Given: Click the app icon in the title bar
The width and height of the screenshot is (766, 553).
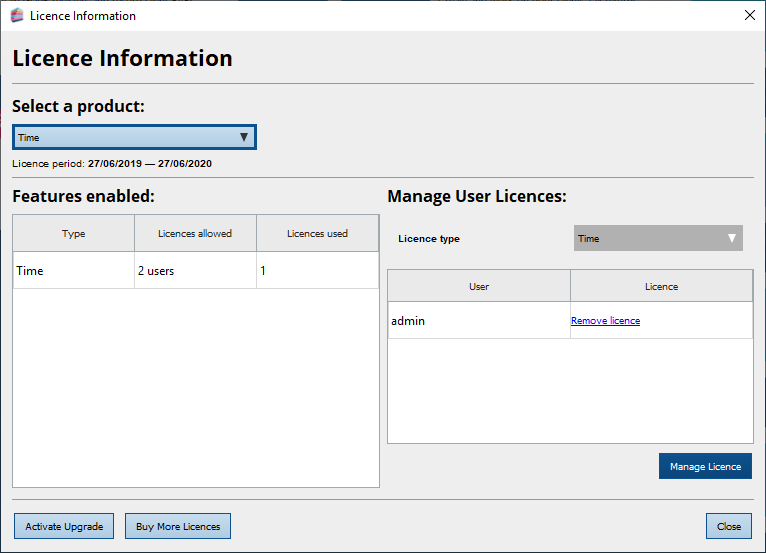Looking at the screenshot, I should (16, 16).
